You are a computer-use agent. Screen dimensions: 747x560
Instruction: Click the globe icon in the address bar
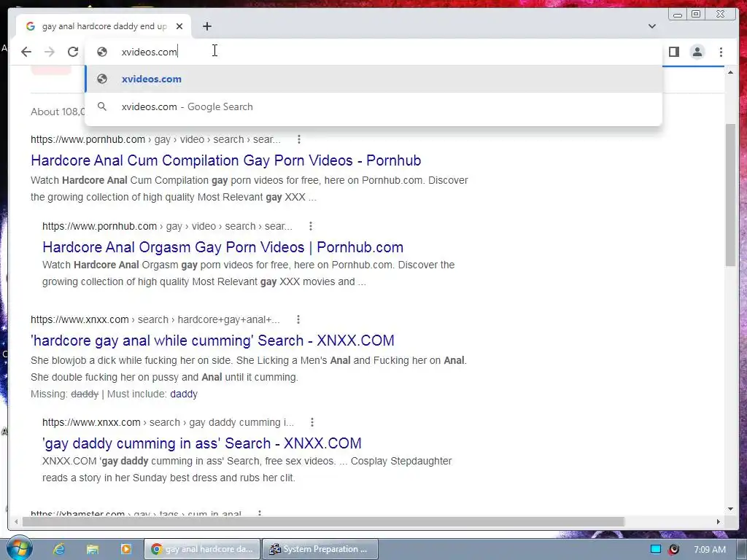tap(102, 52)
